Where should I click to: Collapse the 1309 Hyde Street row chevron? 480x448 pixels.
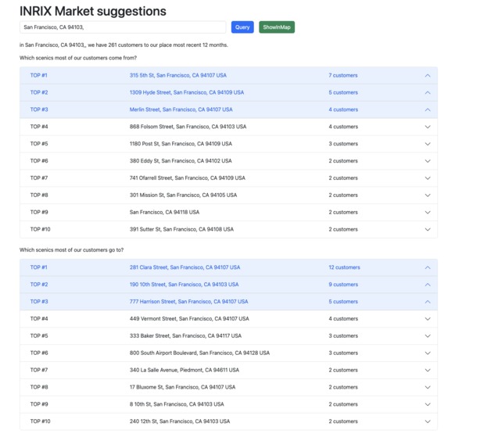tap(428, 93)
